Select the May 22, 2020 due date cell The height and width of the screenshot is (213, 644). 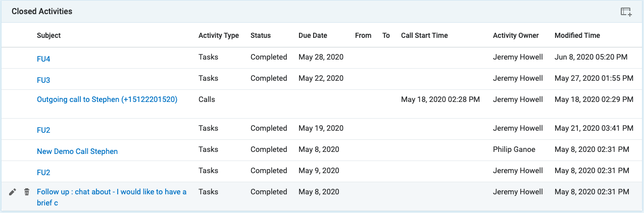click(321, 78)
